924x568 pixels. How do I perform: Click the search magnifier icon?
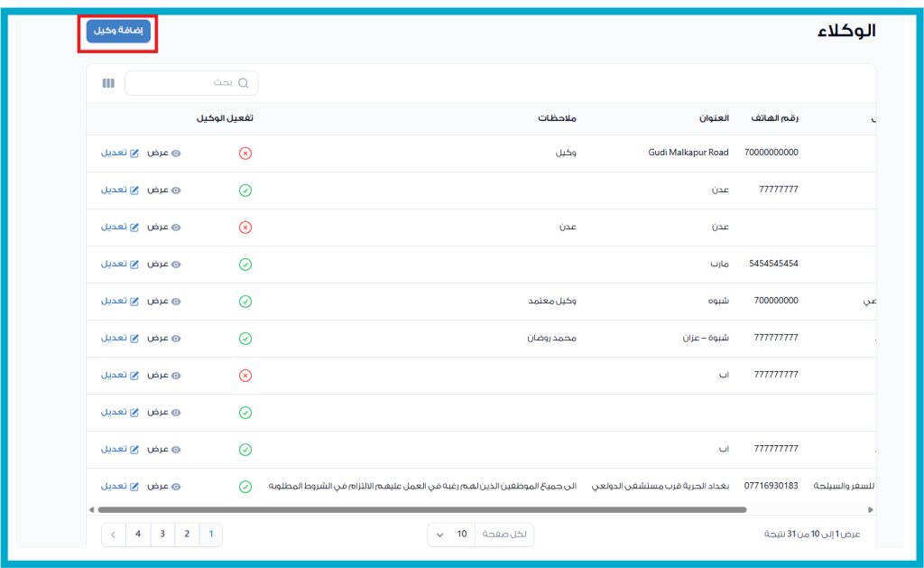243,83
